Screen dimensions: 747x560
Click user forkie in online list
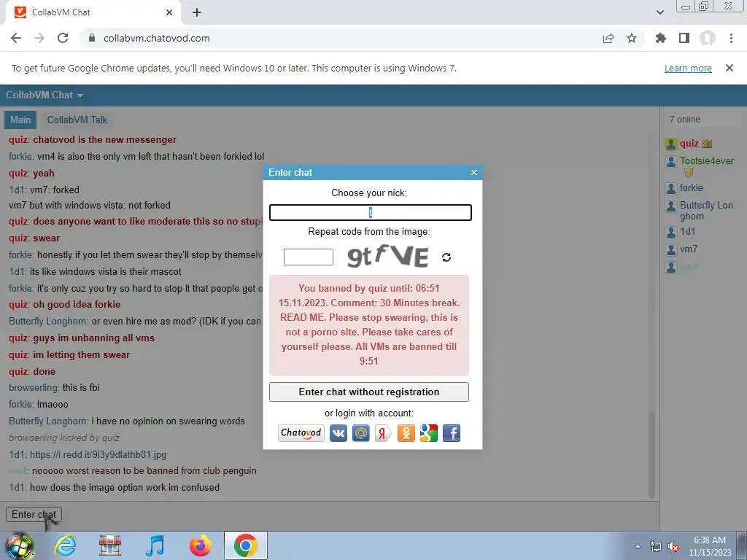692,187
